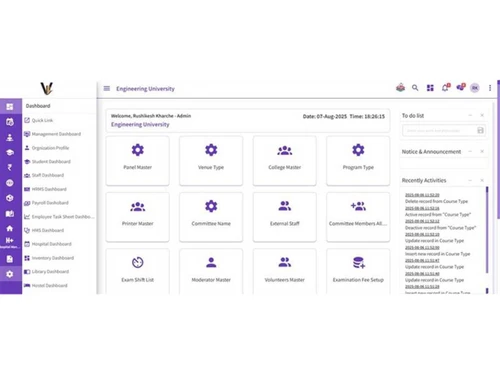Select the dashboard grid icon in the purple rail

(x=10, y=107)
